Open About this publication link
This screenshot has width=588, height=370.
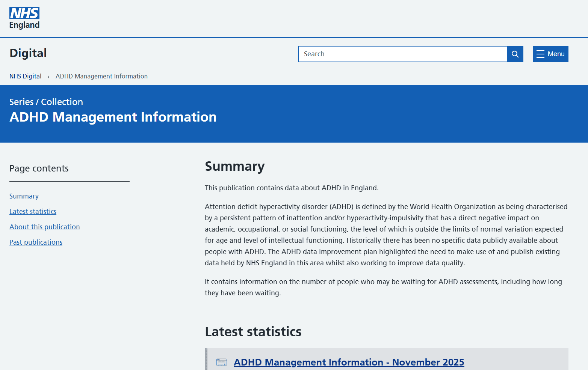click(45, 227)
